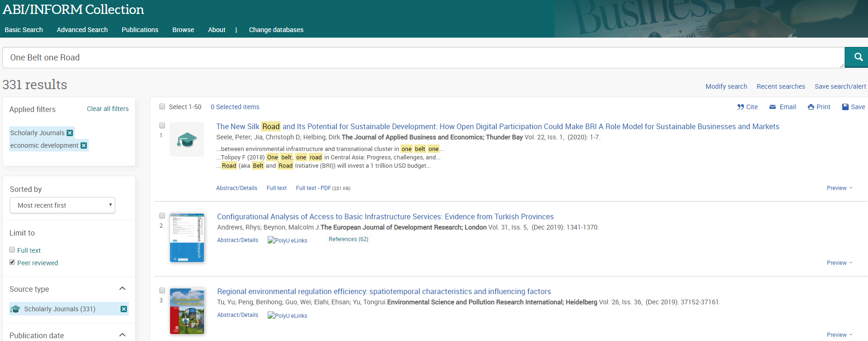
Task: Open References (62) link
Action: [349, 239]
